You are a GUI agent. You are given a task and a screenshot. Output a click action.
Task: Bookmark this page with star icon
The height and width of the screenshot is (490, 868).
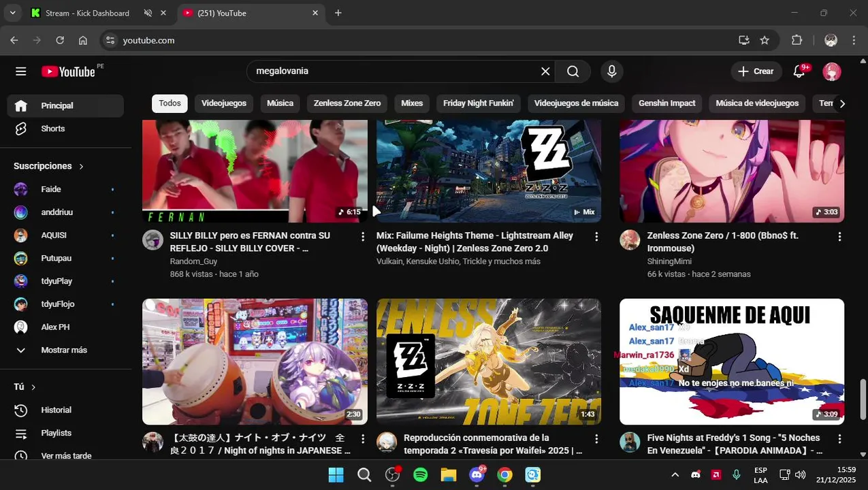pyautogui.click(x=765, y=40)
